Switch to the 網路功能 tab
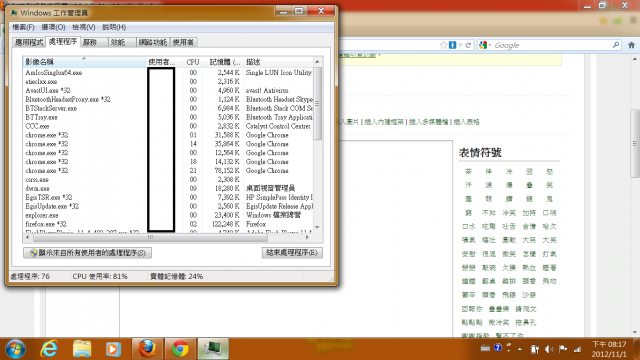 pyautogui.click(x=153, y=42)
